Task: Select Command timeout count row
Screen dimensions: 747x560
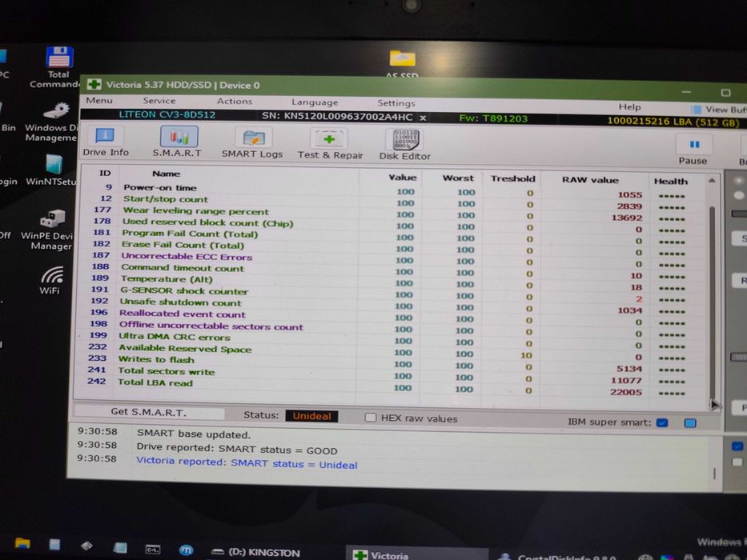Action: [x=392, y=270]
